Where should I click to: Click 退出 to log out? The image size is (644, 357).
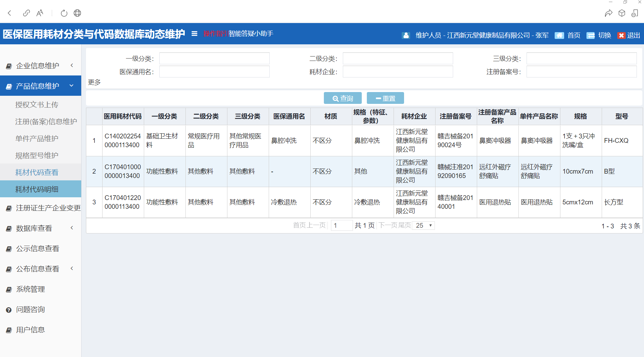[629, 36]
